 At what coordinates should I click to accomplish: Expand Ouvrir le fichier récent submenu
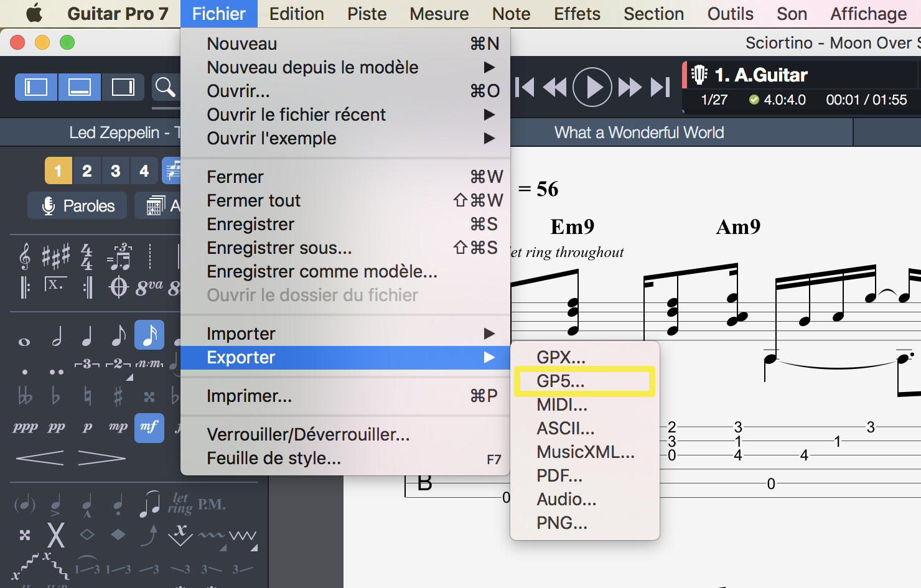coord(345,114)
